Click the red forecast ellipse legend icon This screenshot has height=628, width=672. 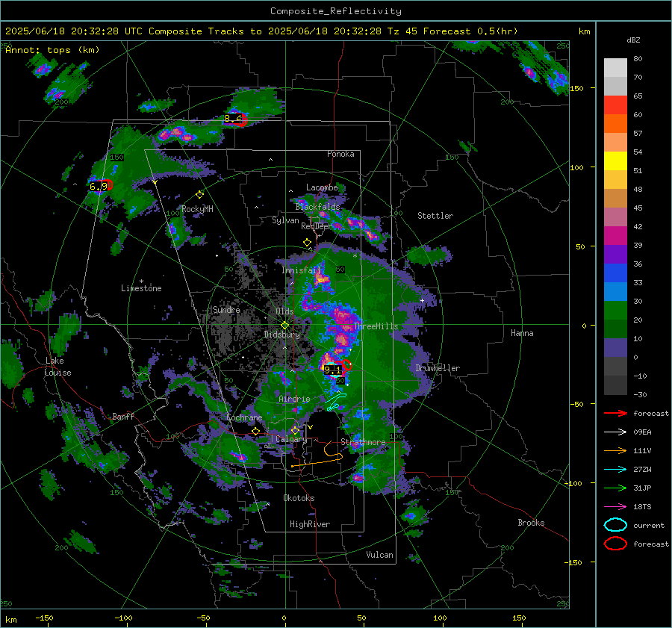point(615,544)
